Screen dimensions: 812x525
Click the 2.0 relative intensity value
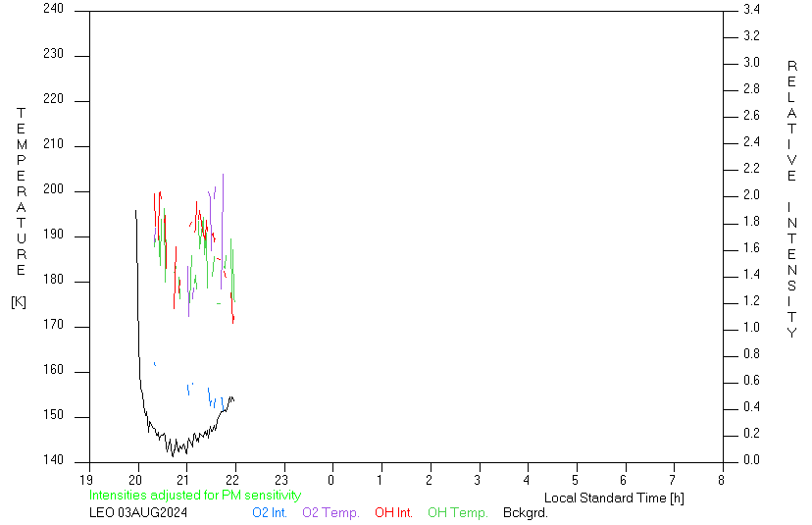click(751, 195)
